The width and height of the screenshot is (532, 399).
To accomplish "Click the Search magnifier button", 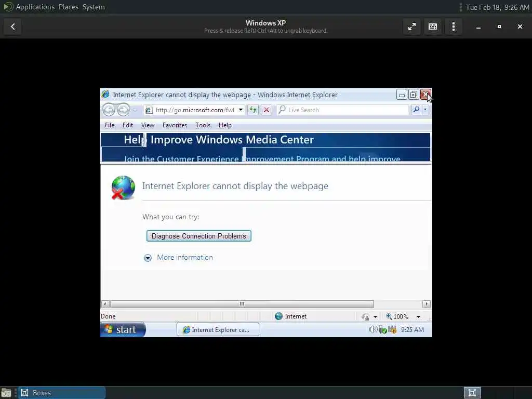I will (416, 110).
